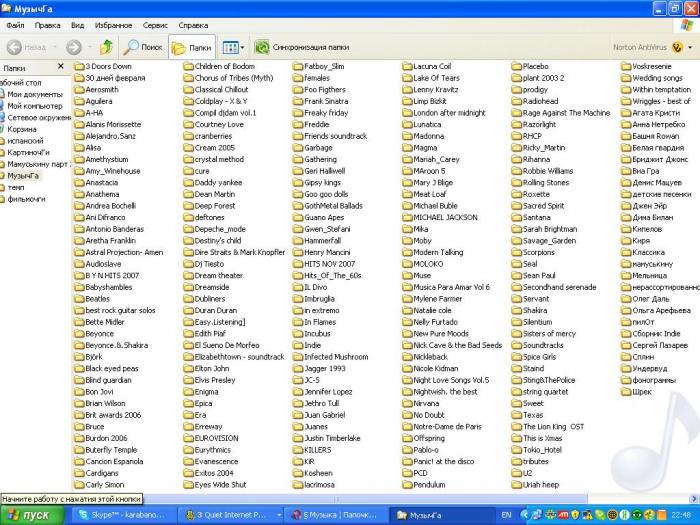Click the Forward navigation arrow icon

pos(74,47)
